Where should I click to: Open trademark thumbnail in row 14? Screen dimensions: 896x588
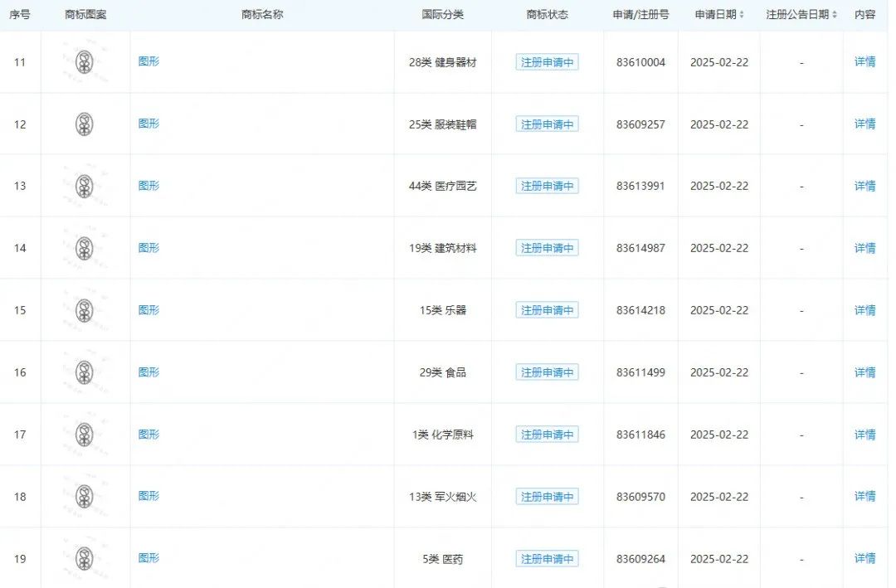(x=85, y=248)
